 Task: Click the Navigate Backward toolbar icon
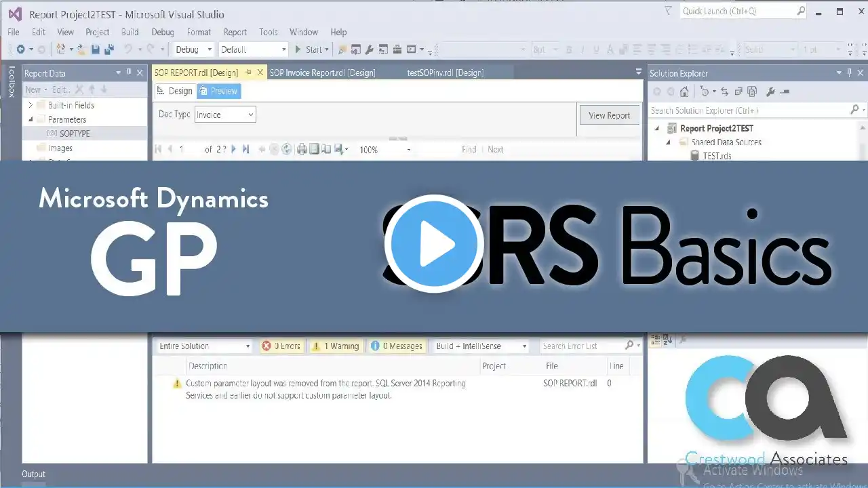point(21,49)
